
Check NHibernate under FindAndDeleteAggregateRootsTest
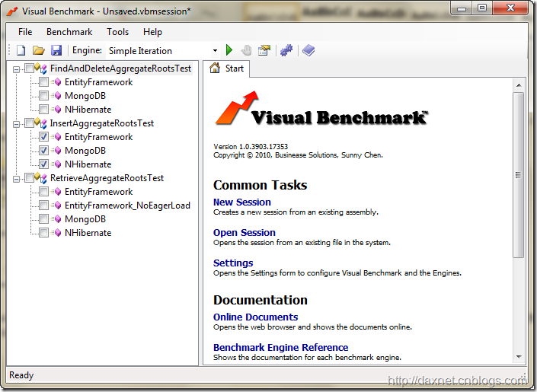pos(43,109)
